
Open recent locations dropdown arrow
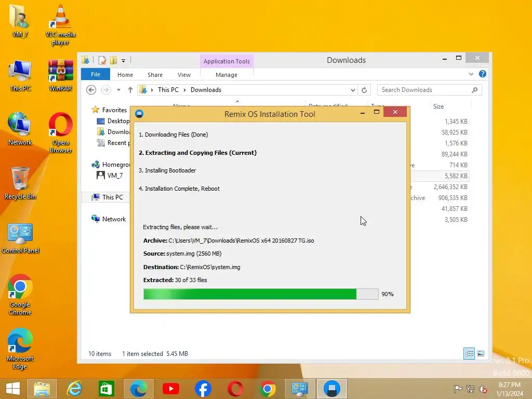tap(118, 90)
